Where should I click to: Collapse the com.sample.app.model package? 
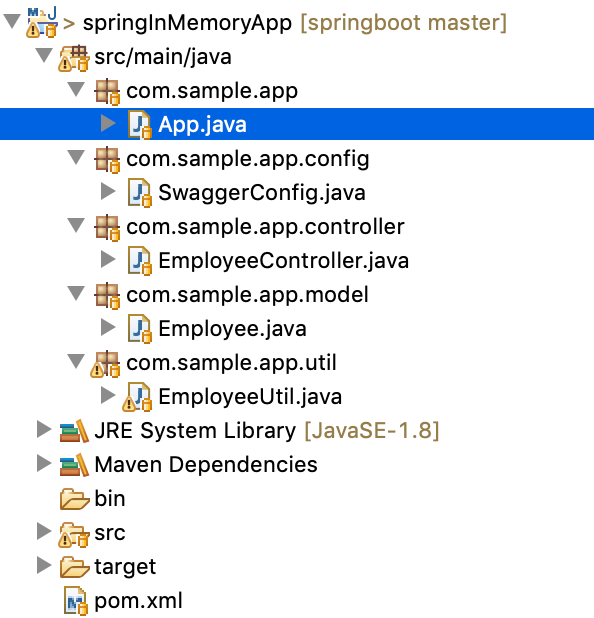coord(76,293)
